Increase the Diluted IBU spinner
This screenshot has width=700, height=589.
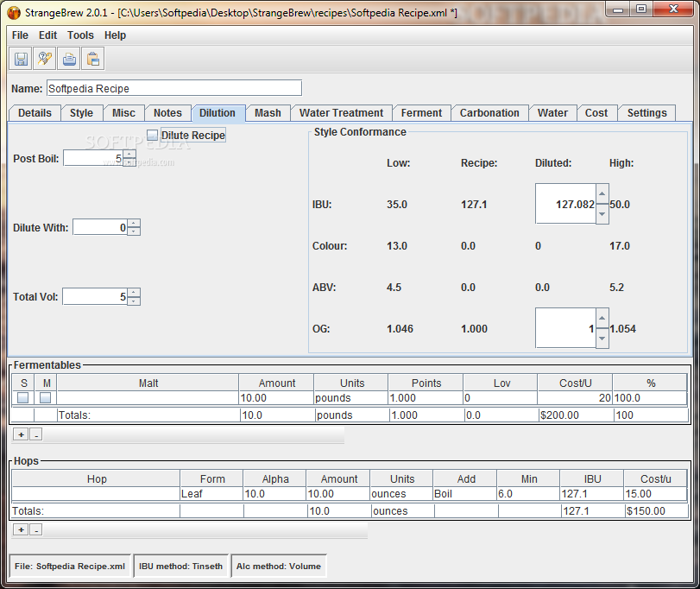[602, 193]
